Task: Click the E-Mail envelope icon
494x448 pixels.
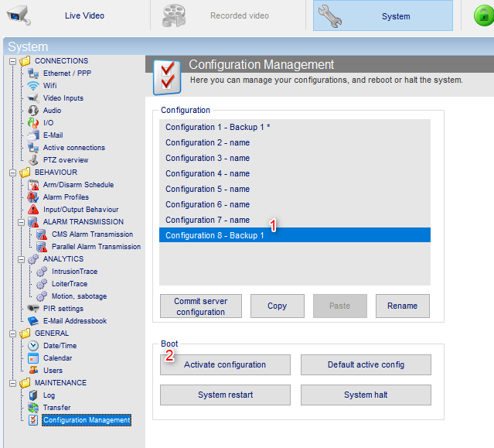Action: point(33,135)
